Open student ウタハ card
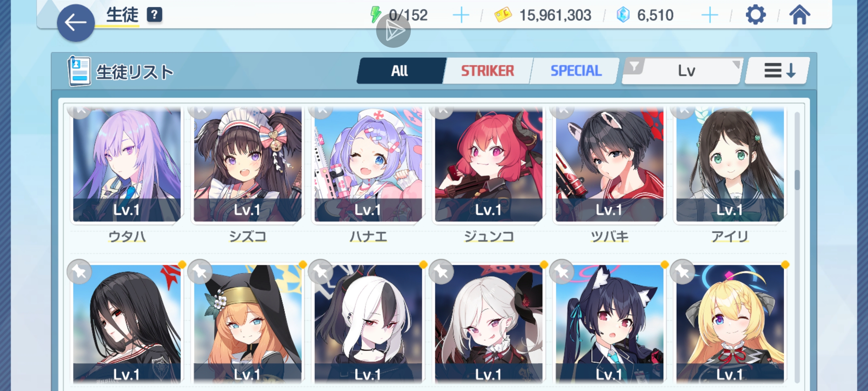This screenshot has width=868, height=391. (x=127, y=174)
